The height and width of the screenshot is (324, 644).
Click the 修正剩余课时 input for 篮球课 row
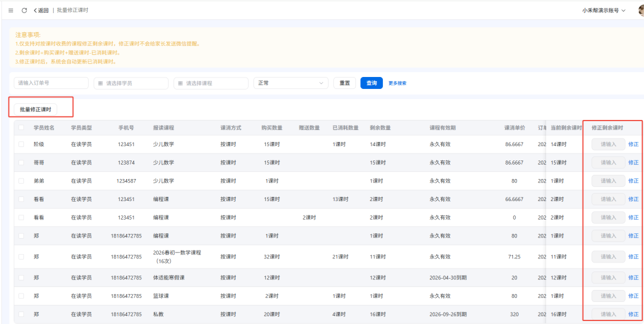pyautogui.click(x=608, y=296)
